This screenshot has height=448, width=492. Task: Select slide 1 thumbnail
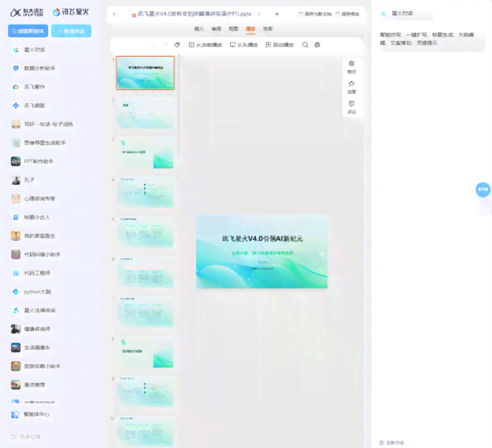(145, 73)
